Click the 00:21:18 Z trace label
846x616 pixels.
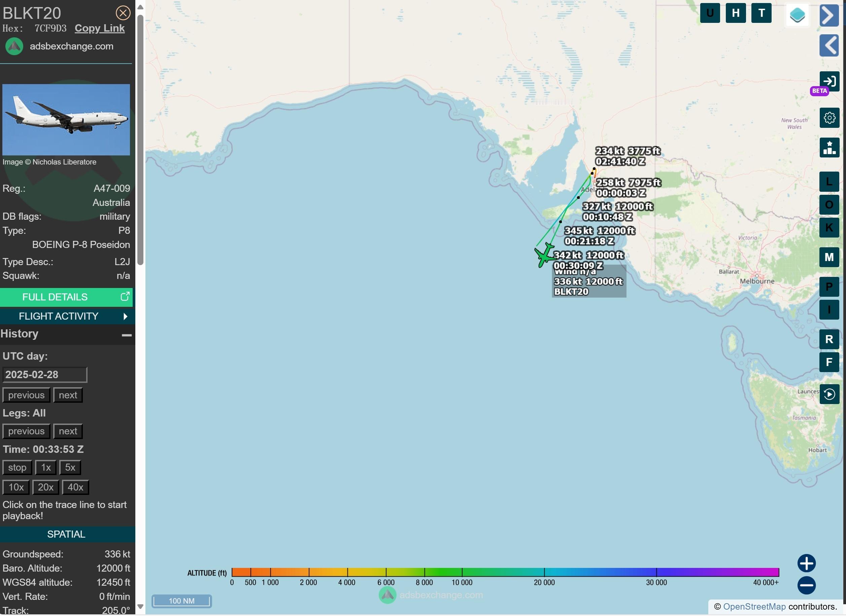589,241
